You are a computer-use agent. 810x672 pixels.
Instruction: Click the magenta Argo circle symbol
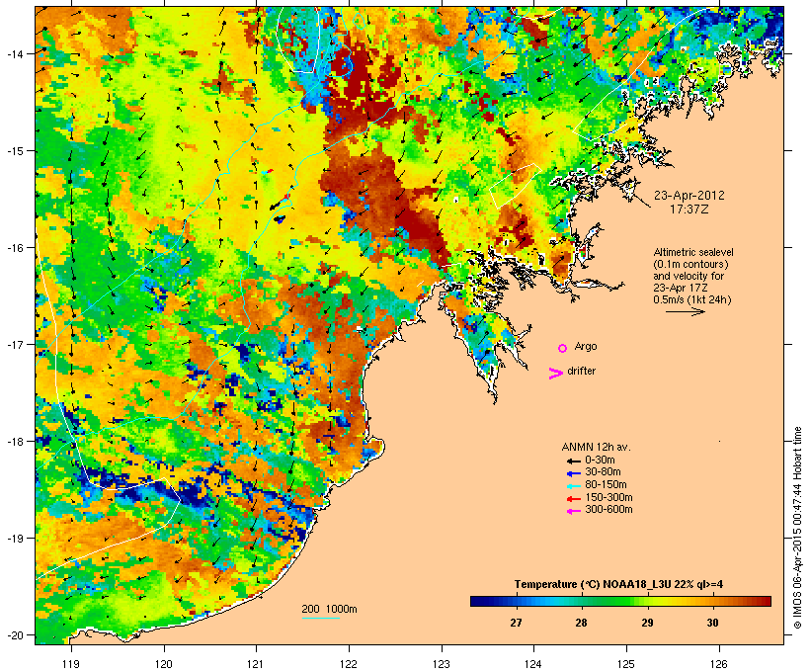[x=563, y=349]
